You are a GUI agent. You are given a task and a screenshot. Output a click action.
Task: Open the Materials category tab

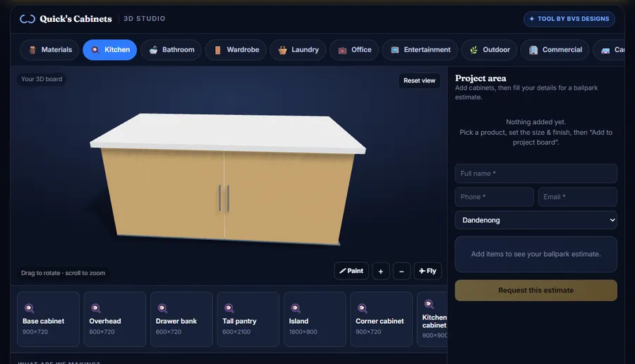pyautogui.click(x=49, y=50)
